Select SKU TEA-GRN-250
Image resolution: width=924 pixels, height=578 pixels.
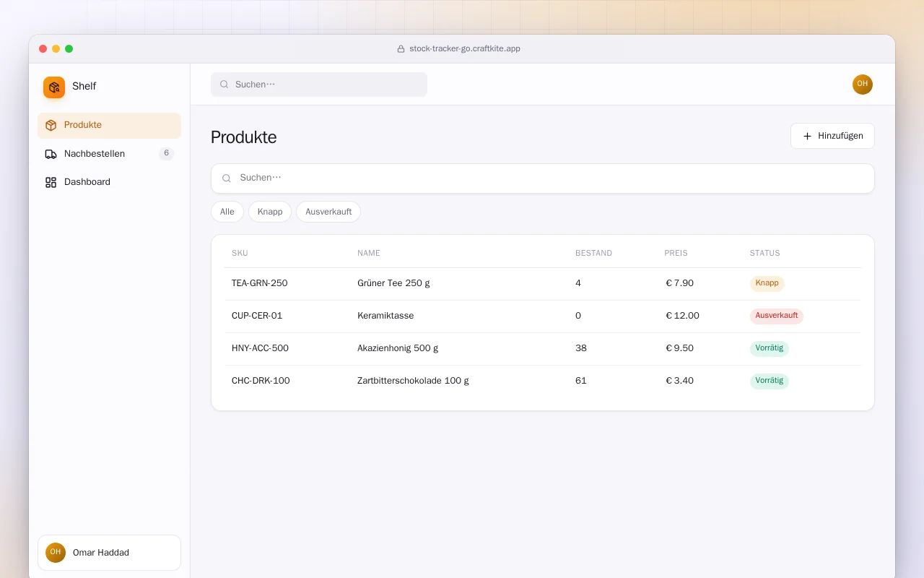click(260, 283)
